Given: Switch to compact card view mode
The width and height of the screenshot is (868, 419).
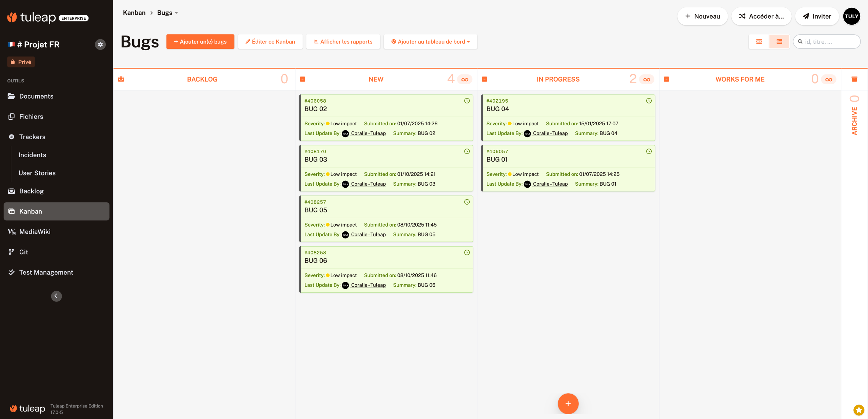Looking at the screenshot, I should (x=759, y=42).
